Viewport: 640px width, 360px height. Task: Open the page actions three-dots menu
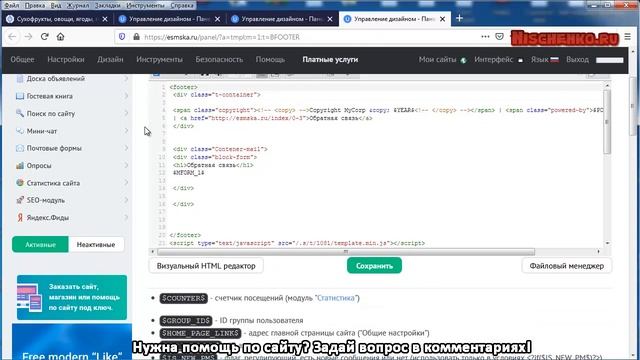click(485, 37)
